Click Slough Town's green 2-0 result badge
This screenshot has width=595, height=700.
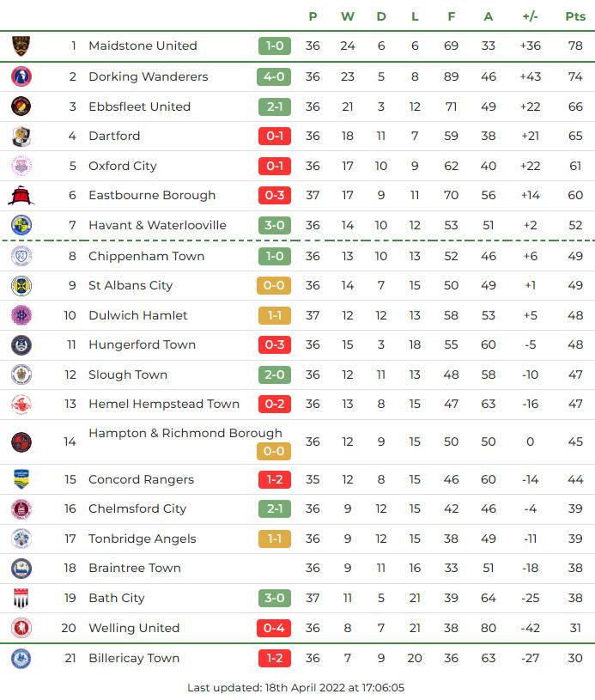(274, 374)
